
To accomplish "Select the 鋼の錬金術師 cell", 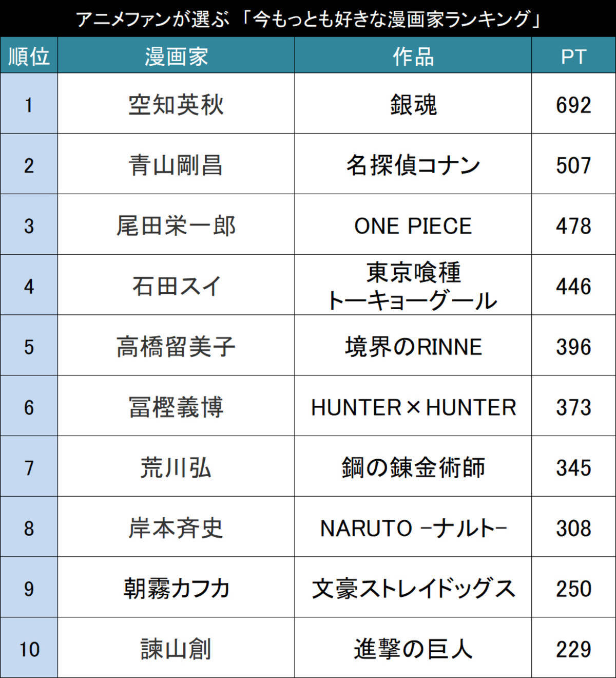I will [413, 467].
